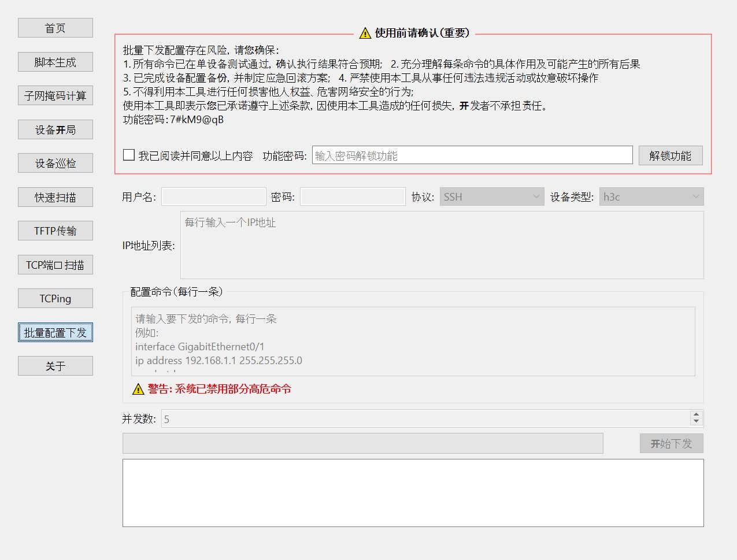Decrease 并发数 with down arrow

point(697,422)
